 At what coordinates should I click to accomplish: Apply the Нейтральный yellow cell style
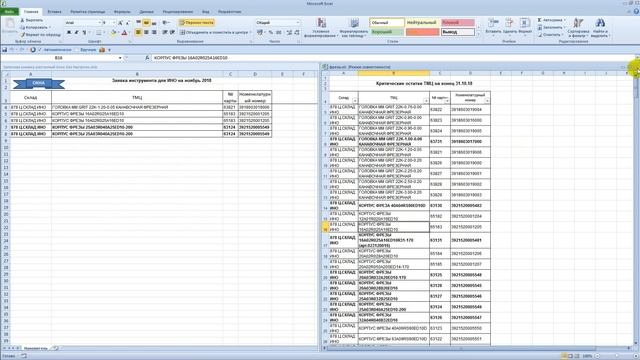(422, 22)
